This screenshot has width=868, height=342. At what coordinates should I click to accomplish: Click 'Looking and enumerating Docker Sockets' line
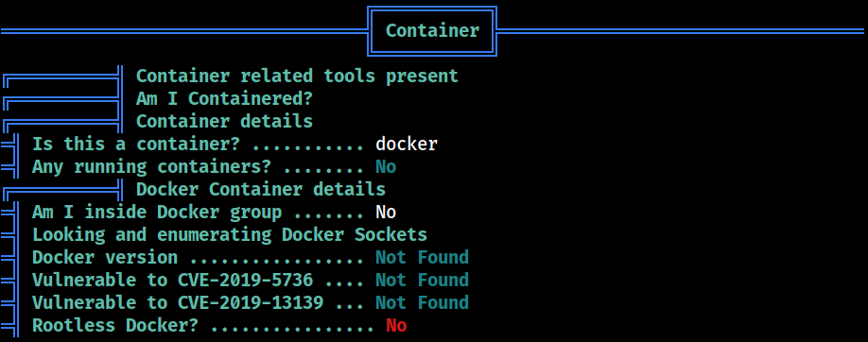(230, 234)
